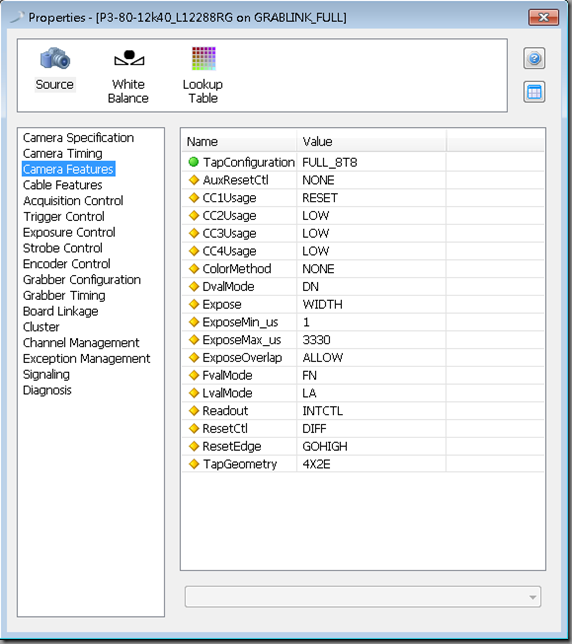This screenshot has height=644, width=572.
Task: Select Acquisition Control category
Action: point(73,201)
